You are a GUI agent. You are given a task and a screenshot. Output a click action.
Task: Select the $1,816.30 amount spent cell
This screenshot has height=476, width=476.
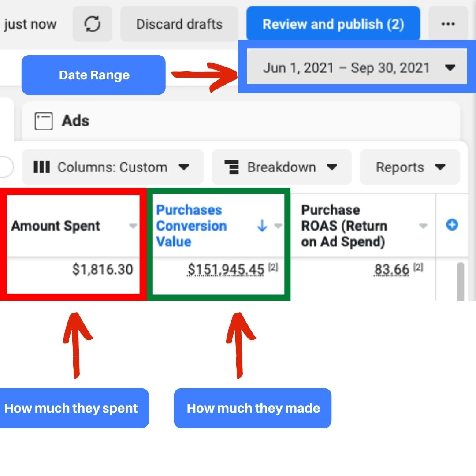[x=103, y=269]
